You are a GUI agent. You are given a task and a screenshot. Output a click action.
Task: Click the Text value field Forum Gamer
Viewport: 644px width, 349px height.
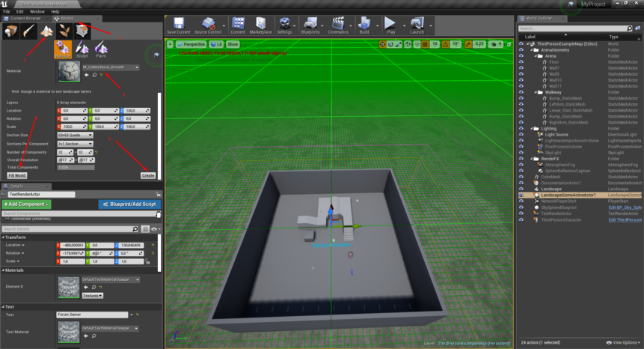point(92,315)
